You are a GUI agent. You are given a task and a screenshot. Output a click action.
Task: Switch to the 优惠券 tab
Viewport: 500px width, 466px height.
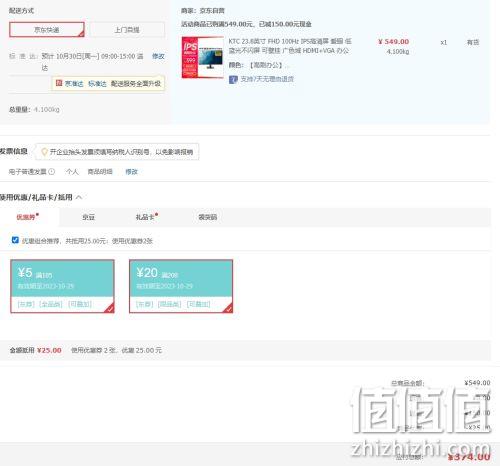[27, 217]
